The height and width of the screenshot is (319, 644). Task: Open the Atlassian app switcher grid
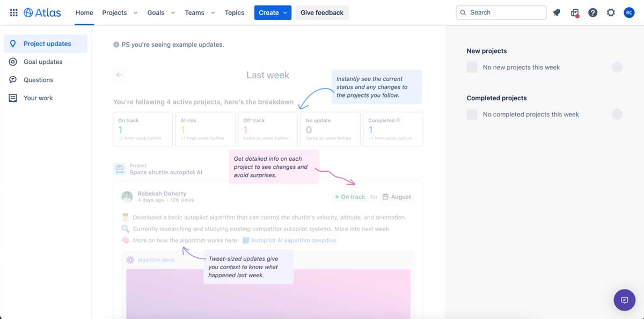13,12
